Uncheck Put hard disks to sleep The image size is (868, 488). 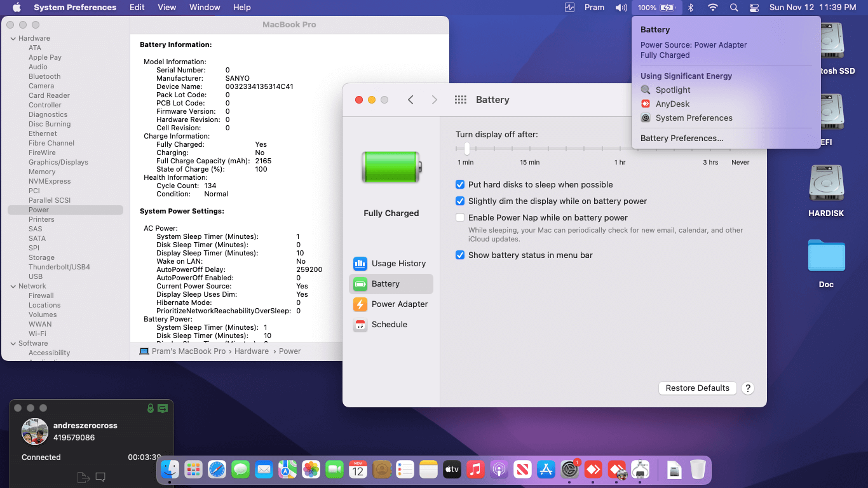(460, 185)
